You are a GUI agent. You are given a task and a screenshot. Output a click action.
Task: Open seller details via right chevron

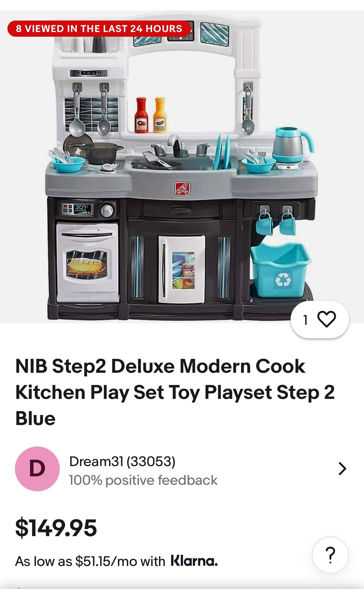point(342,469)
